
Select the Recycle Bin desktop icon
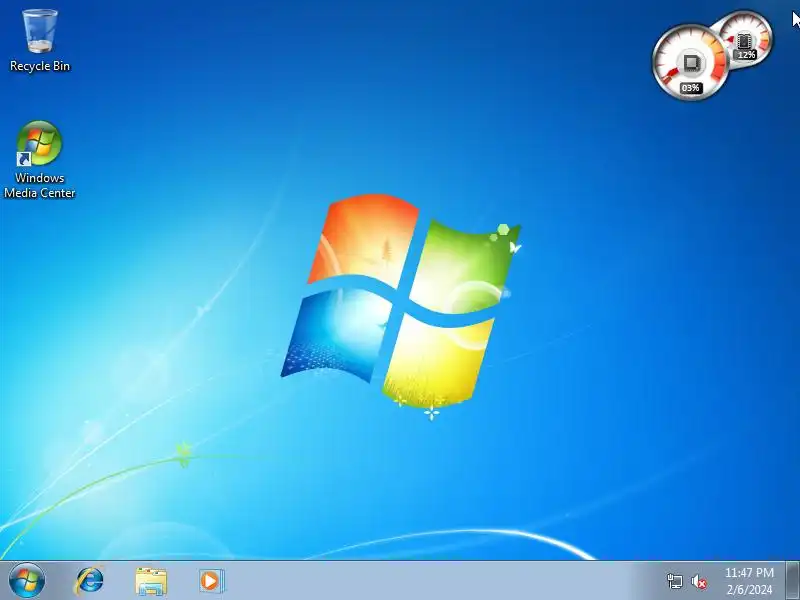click(x=40, y=41)
